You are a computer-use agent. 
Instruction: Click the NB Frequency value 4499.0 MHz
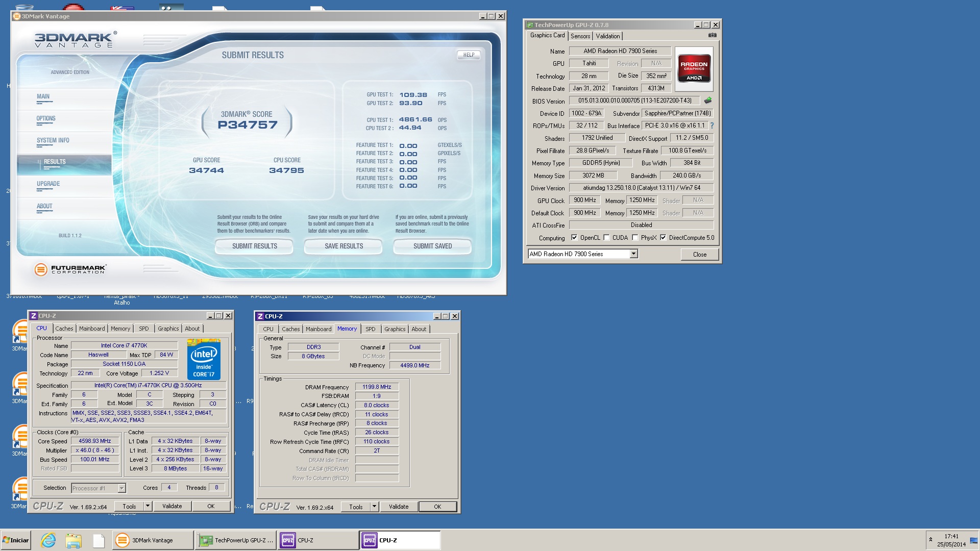click(414, 365)
